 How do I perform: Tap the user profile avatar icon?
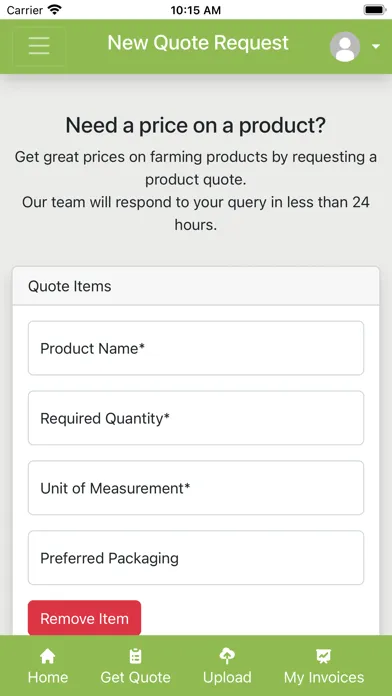[345, 47]
